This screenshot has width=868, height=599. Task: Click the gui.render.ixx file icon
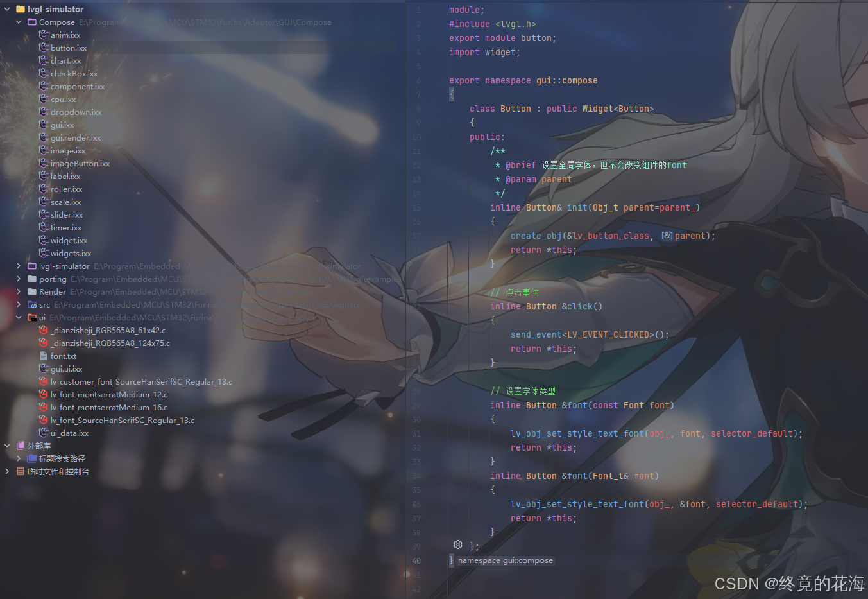44,137
